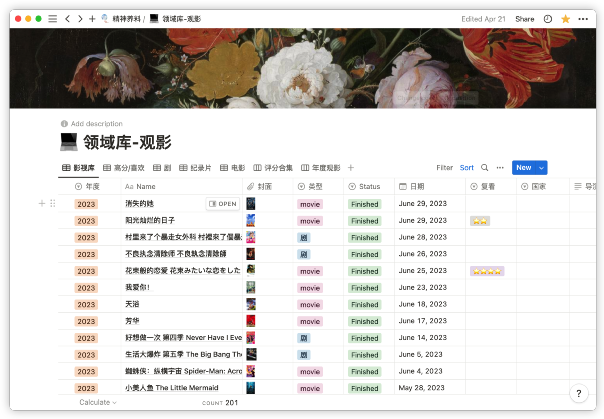604x419 pixels.
Task: Click the blue New button
Action: 523,168
